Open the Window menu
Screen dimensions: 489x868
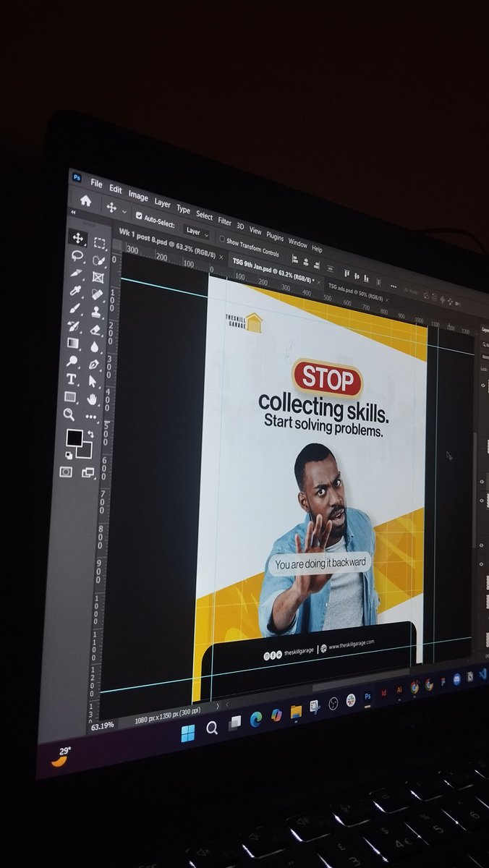[x=297, y=242]
